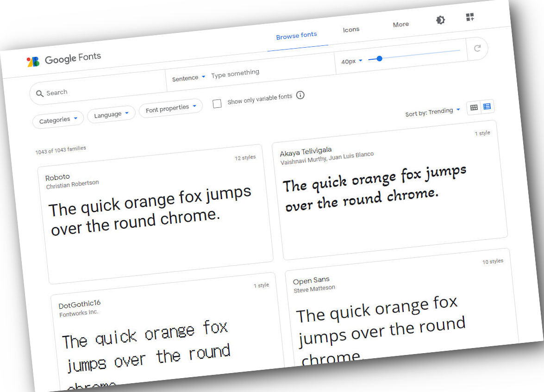Click the Google Fonts logo icon

(x=33, y=62)
